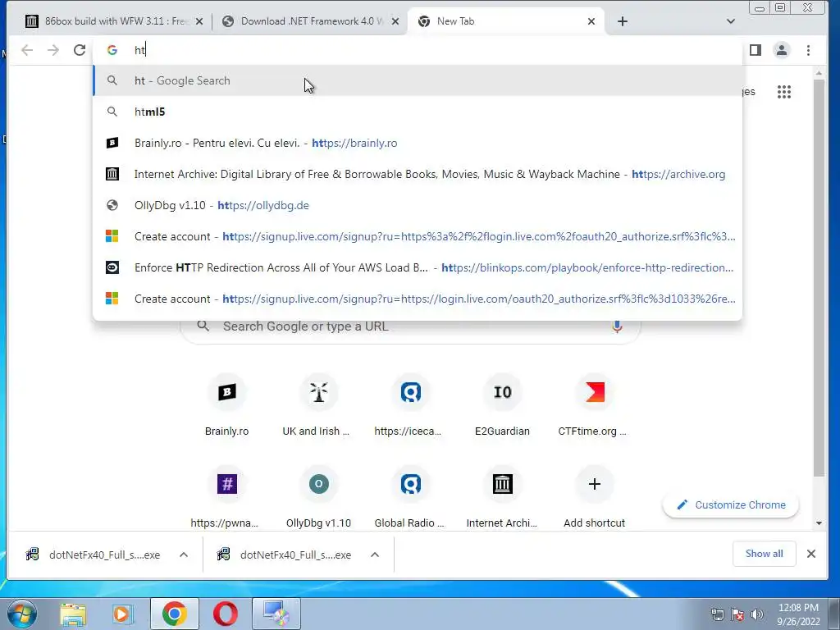Expand the tab search chevron

click(730, 21)
